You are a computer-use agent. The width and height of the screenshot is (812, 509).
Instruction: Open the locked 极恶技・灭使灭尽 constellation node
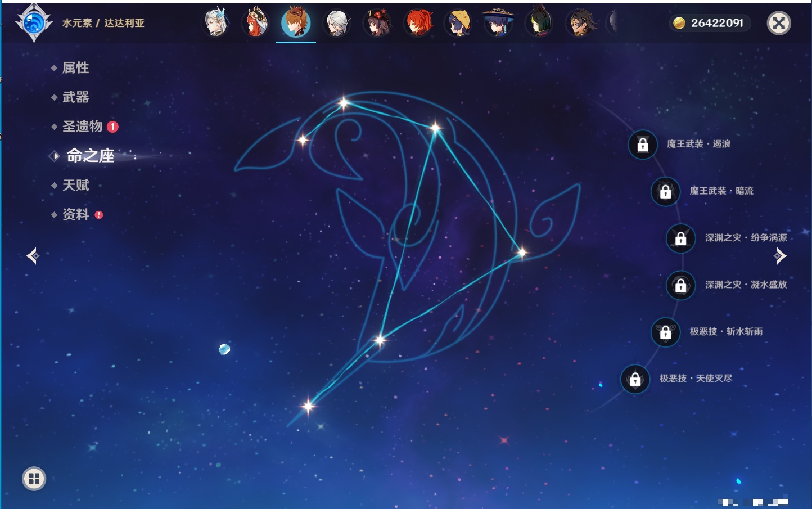[635, 379]
